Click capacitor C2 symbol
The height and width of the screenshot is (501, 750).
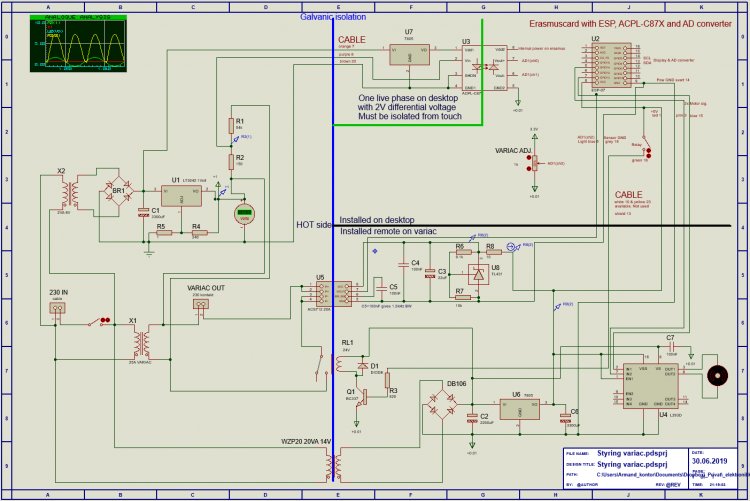[x=472, y=418]
